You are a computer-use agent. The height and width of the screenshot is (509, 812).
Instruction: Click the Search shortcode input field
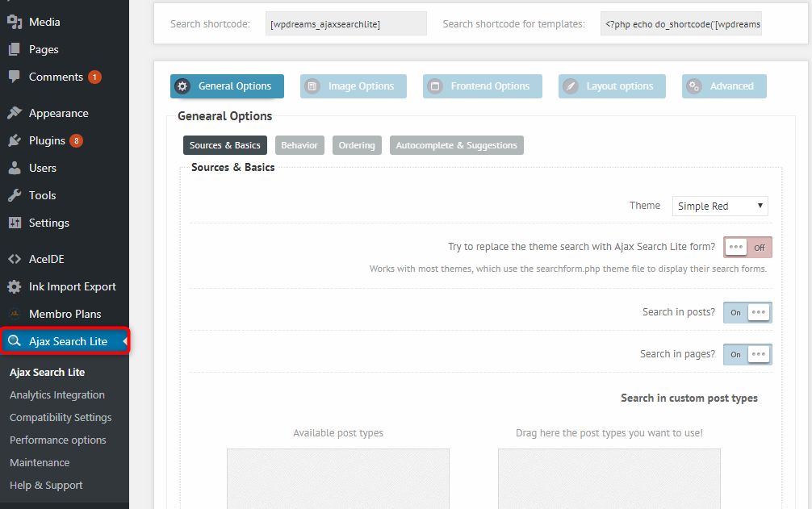pyautogui.click(x=346, y=23)
